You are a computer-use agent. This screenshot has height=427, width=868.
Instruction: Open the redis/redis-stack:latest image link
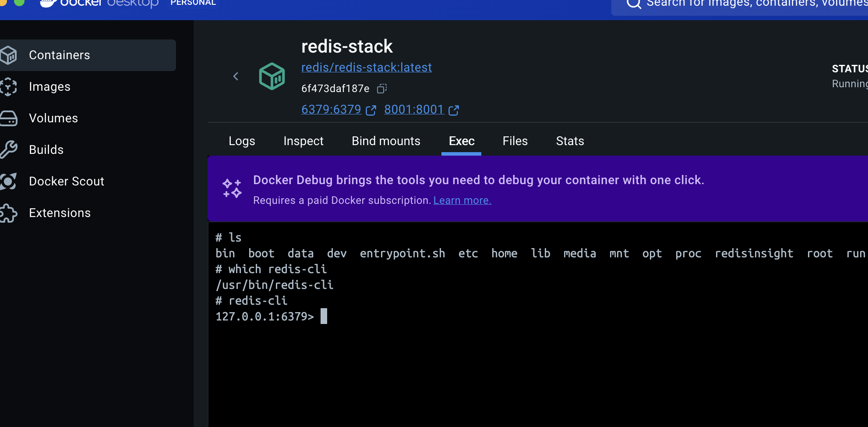click(x=367, y=68)
